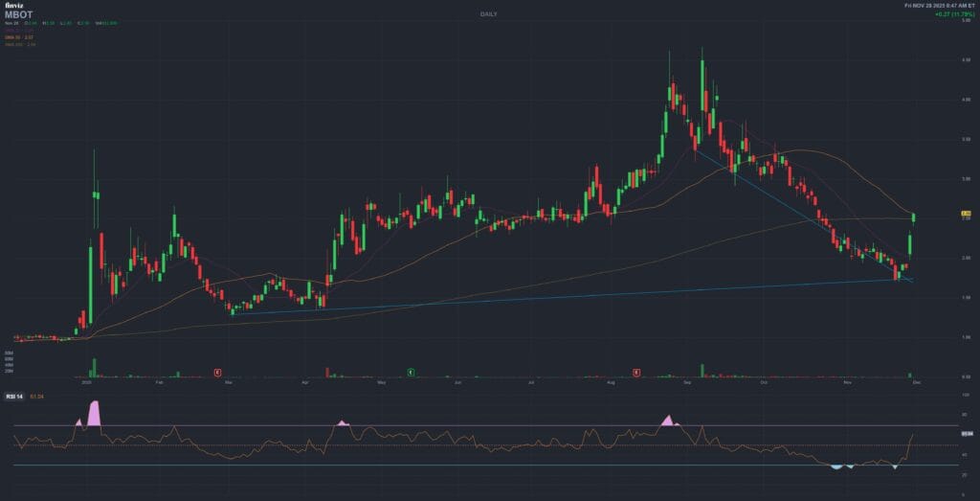The height and width of the screenshot is (501, 980).
Task: Click the date and time stamp at top right
Action: (x=938, y=6)
